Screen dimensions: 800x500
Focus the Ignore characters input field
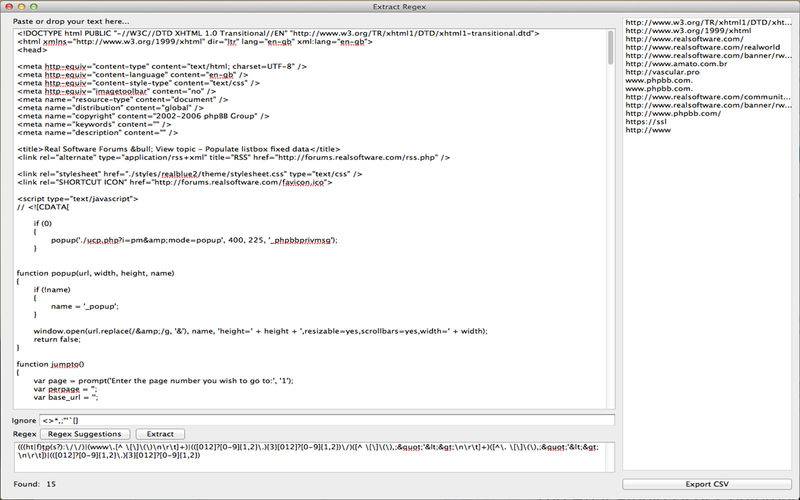327,420
